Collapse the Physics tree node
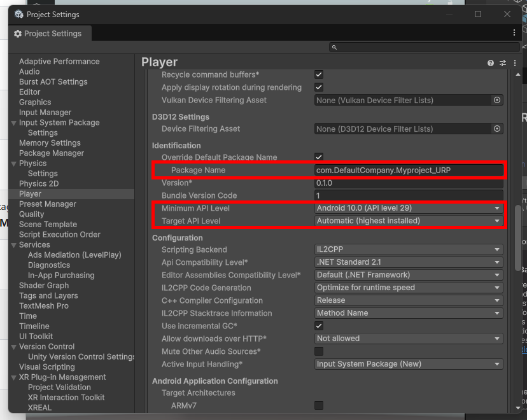Screen dimensions: 527x420 14,164
